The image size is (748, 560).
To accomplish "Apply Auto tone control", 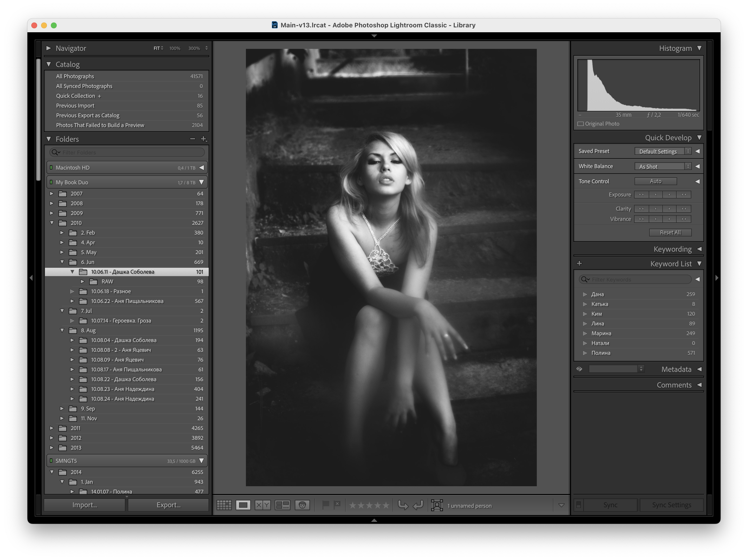I will [656, 182].
